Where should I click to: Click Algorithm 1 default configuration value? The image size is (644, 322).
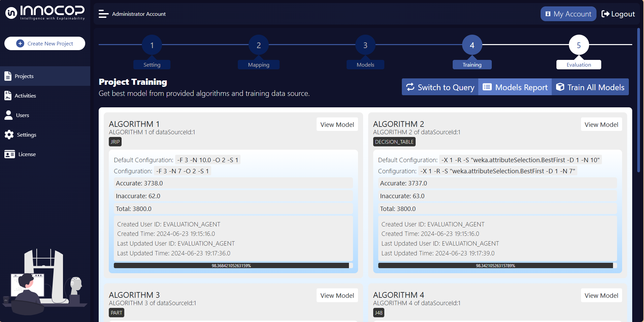click(207, 160)
